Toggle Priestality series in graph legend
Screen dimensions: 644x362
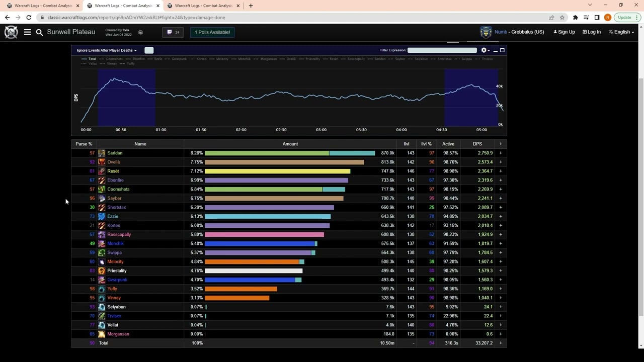pos(310,59)
